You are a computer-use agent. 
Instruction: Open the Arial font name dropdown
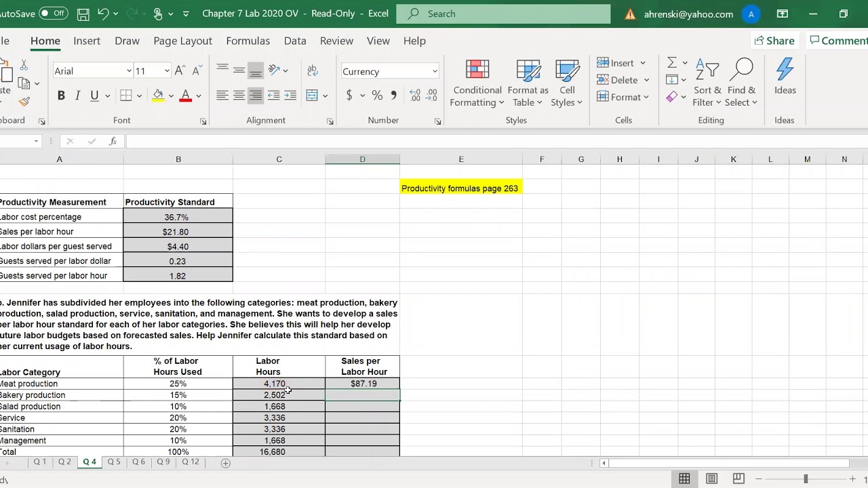click(x=129, y=71)
